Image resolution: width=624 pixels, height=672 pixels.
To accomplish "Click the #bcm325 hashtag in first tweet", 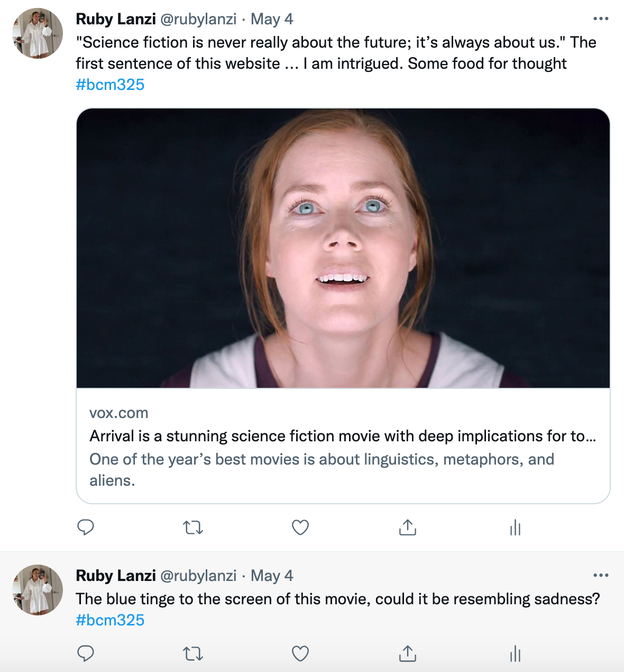I will (x=110, y=85).
